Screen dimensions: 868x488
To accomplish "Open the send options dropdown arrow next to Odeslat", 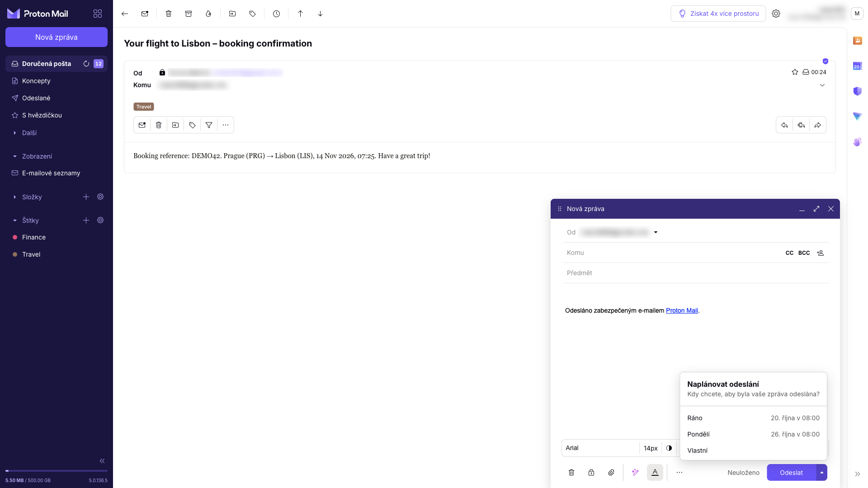I will click(x=822, y=473).
